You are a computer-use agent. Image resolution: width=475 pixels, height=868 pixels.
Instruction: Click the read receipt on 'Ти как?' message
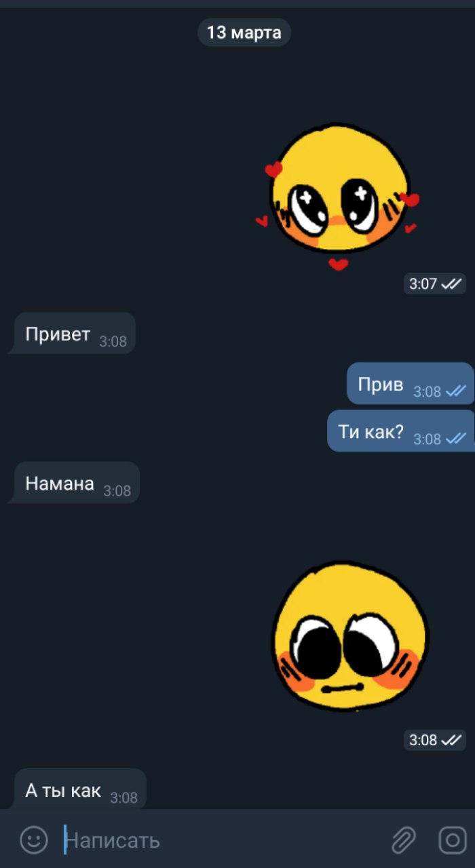pos(456,439)
